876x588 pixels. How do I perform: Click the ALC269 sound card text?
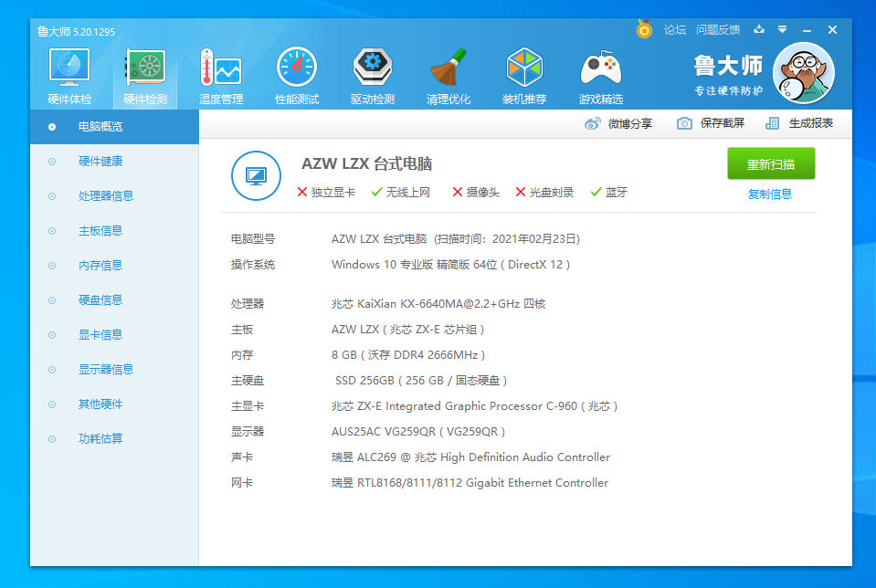pyautogui.click(x=471, y=457)
